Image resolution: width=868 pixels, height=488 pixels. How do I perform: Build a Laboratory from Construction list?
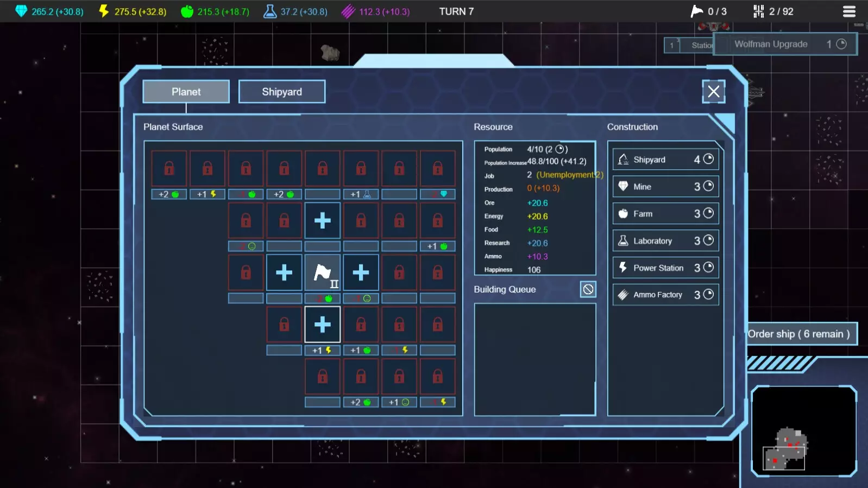666,240
